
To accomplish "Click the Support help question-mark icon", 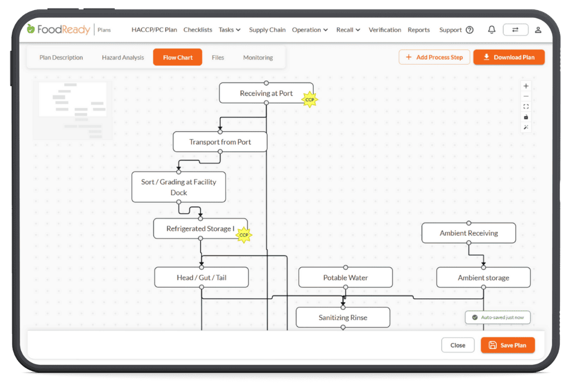I will coord(470,30).
